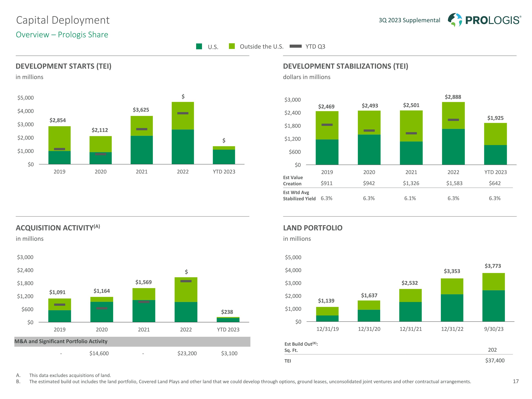The image size is (532, 399).
Task: Click the Prologis globe logo icon
Action: (455, 20)
